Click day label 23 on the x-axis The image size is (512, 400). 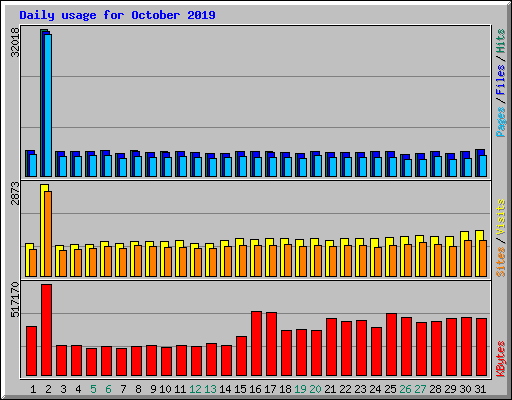(360, 389)
